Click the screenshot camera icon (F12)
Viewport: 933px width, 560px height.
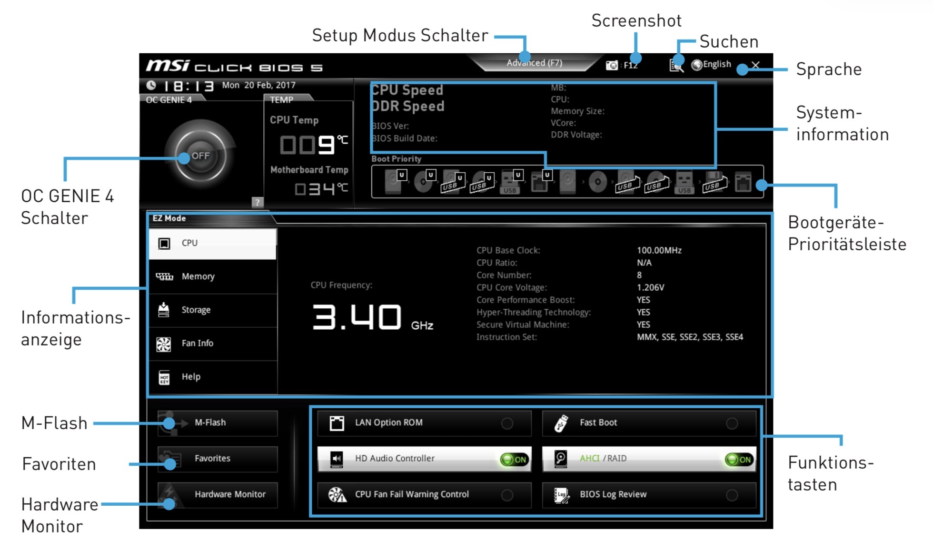click(612, 65)
